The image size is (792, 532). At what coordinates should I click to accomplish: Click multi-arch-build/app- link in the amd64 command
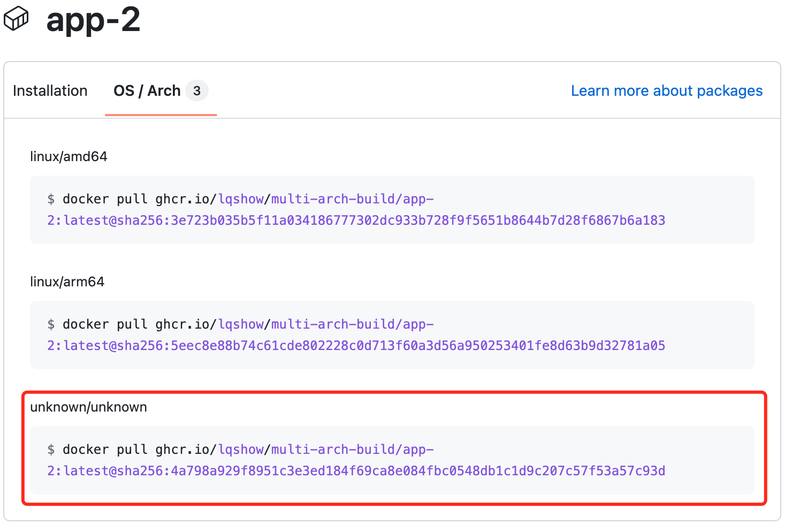pyautogui.click(x=352, y=199)
